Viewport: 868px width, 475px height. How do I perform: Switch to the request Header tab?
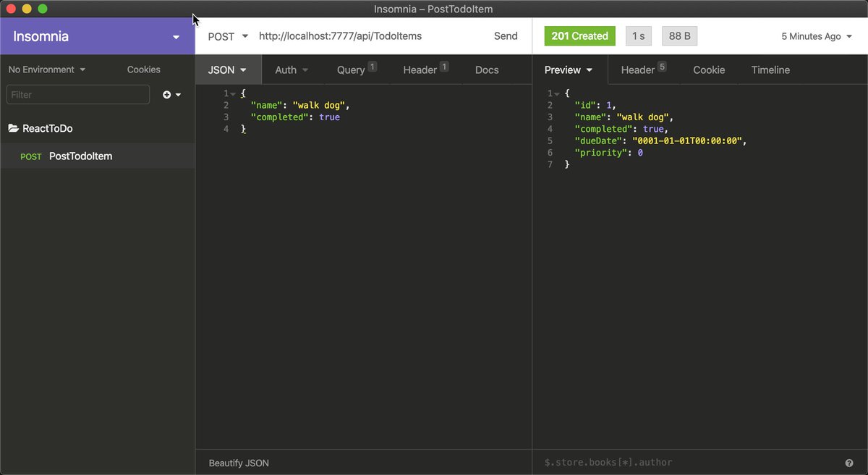(425, 70)
